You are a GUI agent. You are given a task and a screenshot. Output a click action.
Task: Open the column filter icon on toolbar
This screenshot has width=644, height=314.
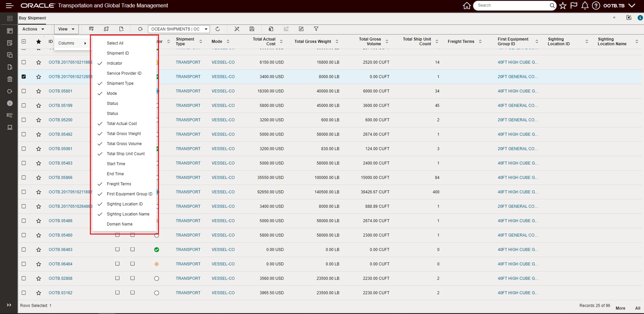tap(316, 29)
